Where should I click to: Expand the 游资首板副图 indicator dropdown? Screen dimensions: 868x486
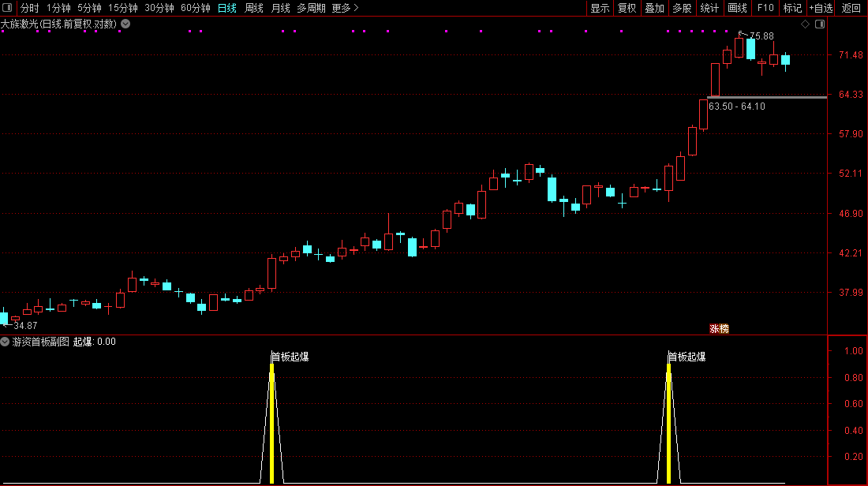point(5,342)
